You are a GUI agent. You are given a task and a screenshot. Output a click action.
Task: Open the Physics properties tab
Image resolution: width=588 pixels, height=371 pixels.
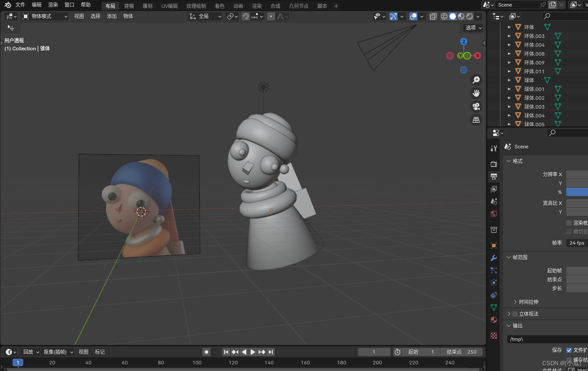494,282
